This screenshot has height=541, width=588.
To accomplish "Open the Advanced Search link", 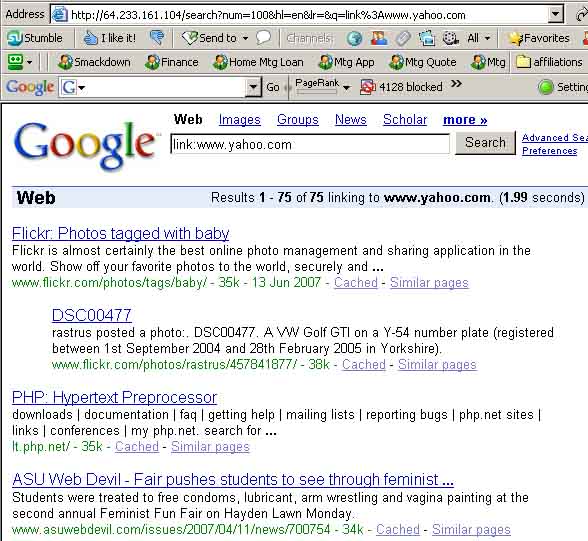I will pos(555,138).
